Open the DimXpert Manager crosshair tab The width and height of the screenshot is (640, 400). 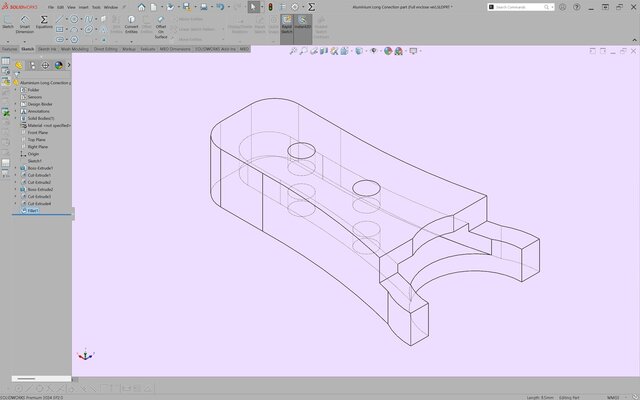44,65
